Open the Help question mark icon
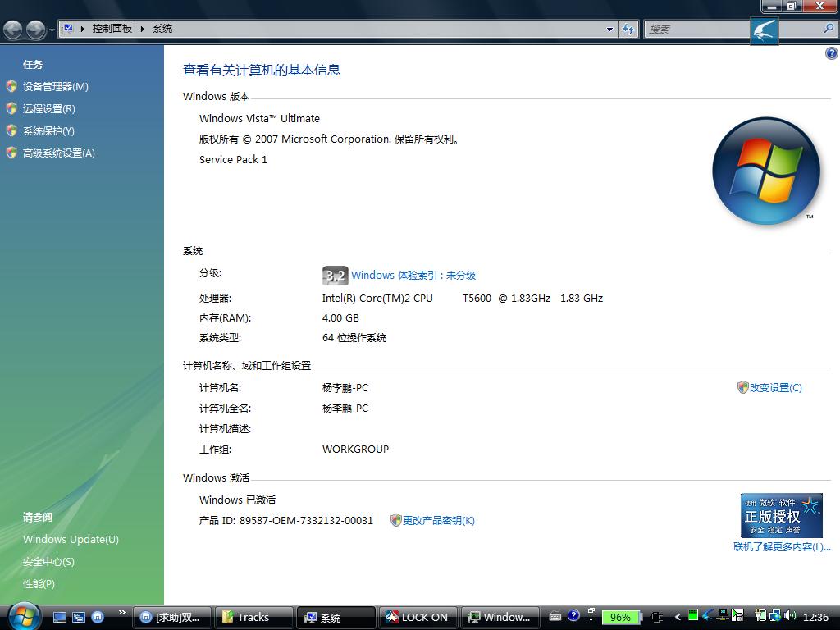Screen dimensions: 840x630 click(831, 54)
